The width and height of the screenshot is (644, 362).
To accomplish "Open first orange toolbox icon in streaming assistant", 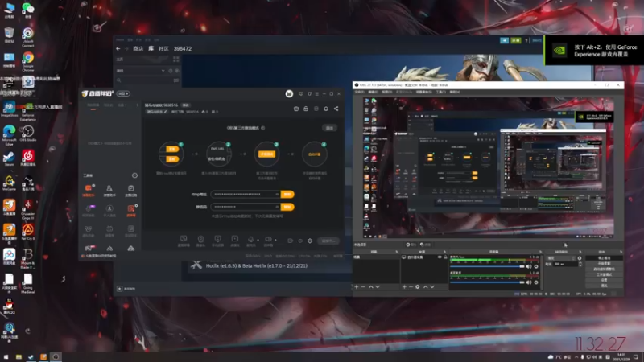I will [x=89, y=188].
